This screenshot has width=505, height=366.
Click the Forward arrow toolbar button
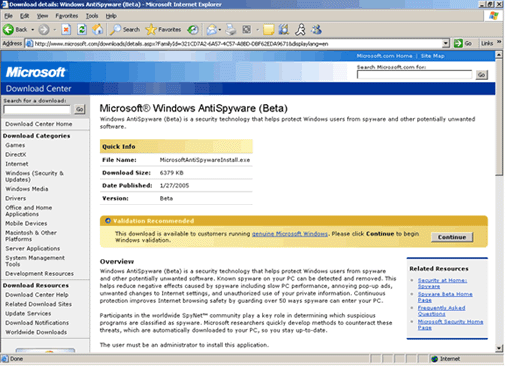(x=43, y=30)
